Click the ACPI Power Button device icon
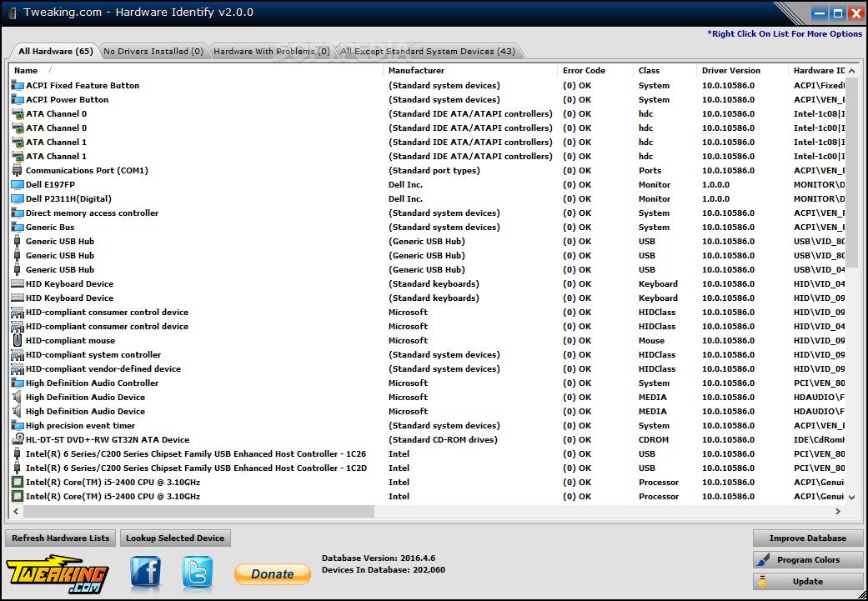The height and width of the screenshot is (601, 868). (18, 100)
